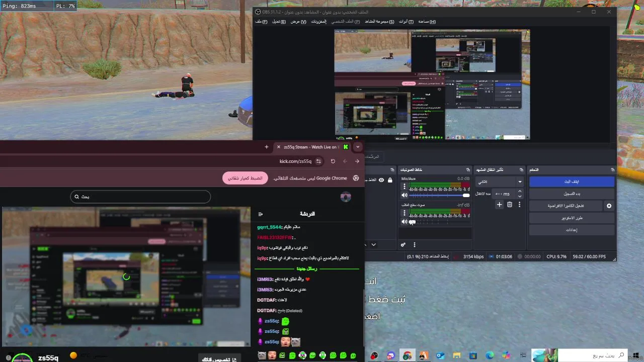The height and width of the screenshot is (362, 644).
Task: Open virtual camera settings gear icon
Action: click(609, 206)
